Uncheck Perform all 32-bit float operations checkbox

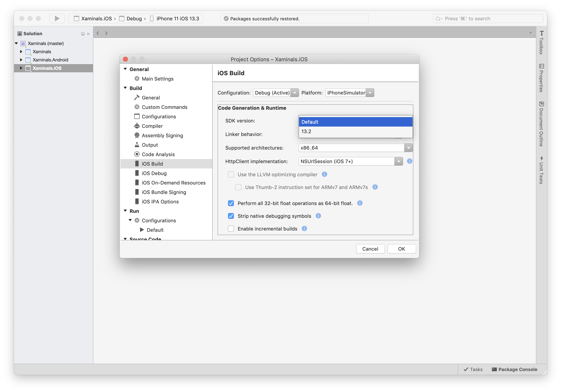click(x=231, y=203)
